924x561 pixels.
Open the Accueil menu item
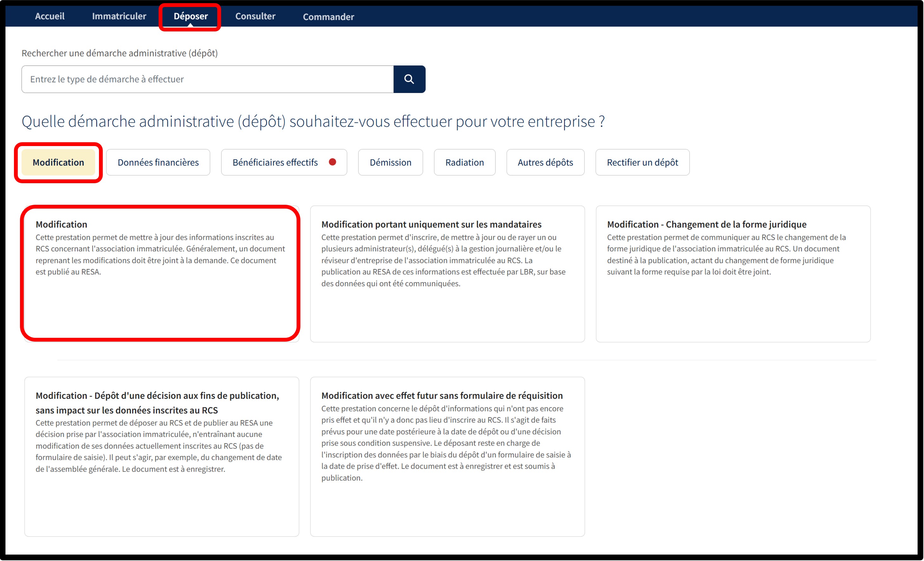click(x=49, y=16)
